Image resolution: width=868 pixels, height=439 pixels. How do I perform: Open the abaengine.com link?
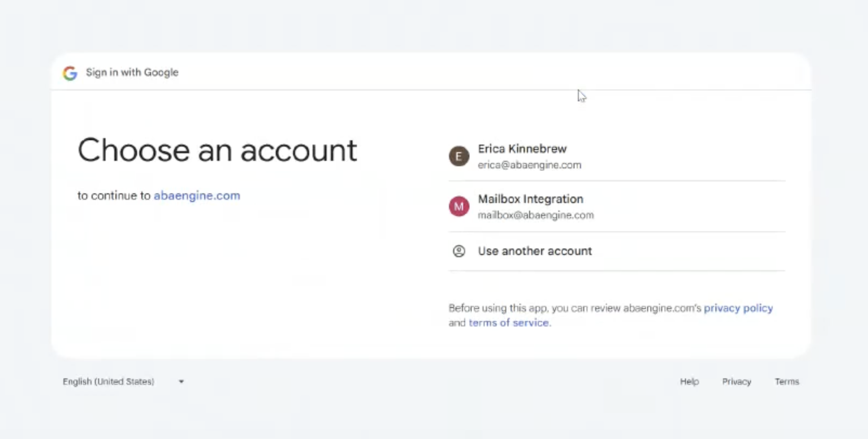point(197,196)
